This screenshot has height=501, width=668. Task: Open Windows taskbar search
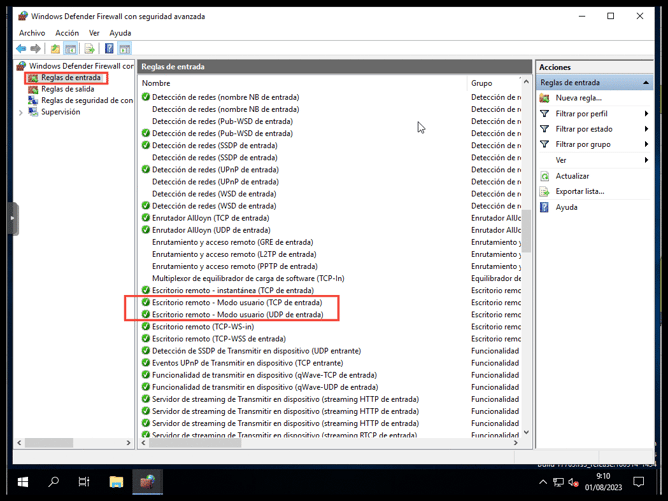point(54,482)
